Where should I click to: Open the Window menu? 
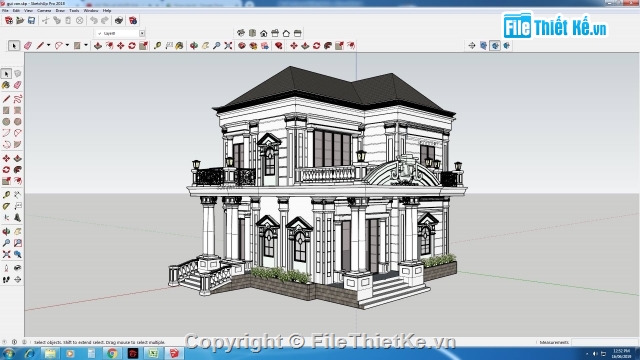[91, 11]
